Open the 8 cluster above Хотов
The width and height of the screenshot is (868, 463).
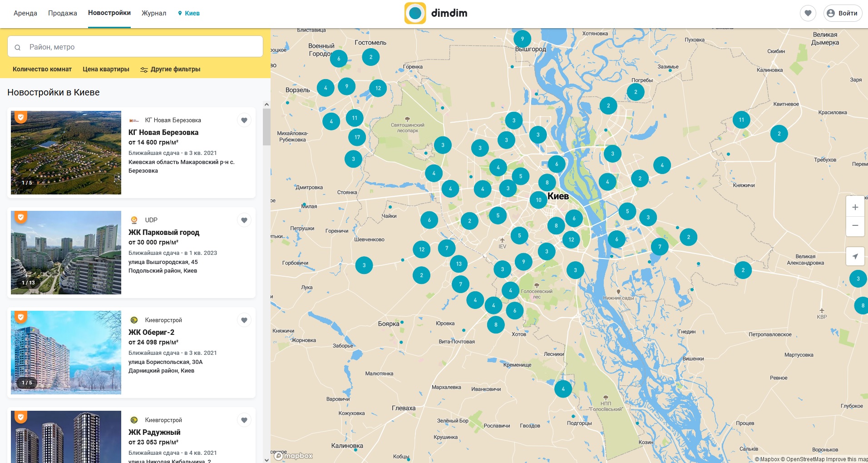pos(496,324)
